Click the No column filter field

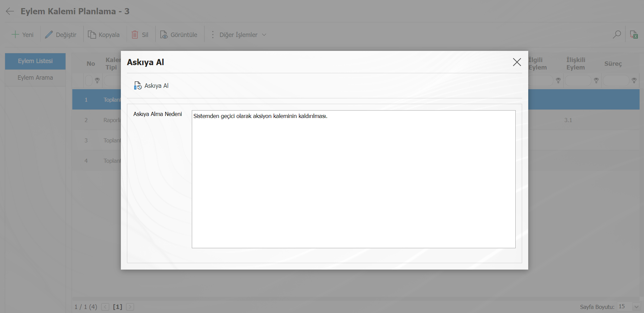(89, 80)
